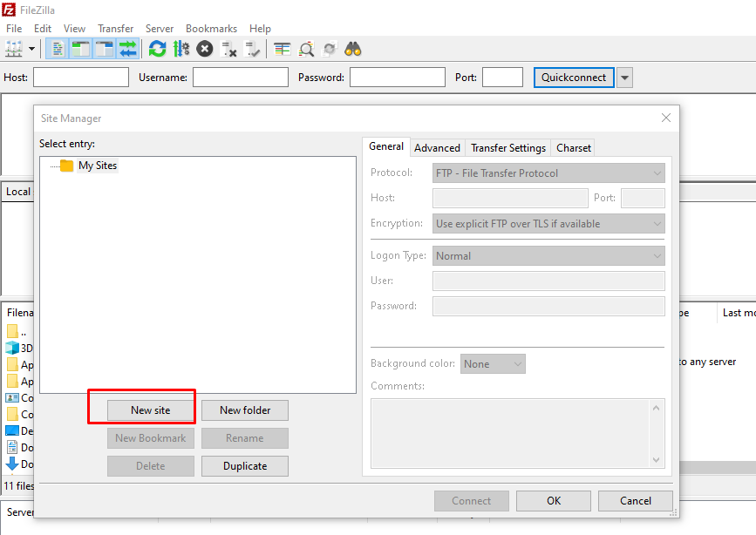Image resolution: width=756 pixels, height=535 pixels.
Task: Open the Help menu
Action: (260, 29)
